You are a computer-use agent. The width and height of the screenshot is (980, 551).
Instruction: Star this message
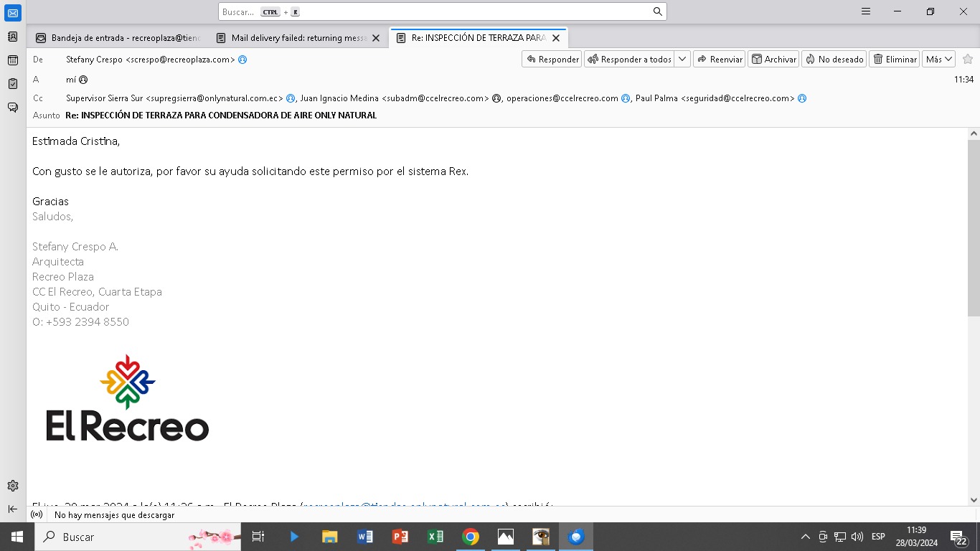click(x=968, y=59)
